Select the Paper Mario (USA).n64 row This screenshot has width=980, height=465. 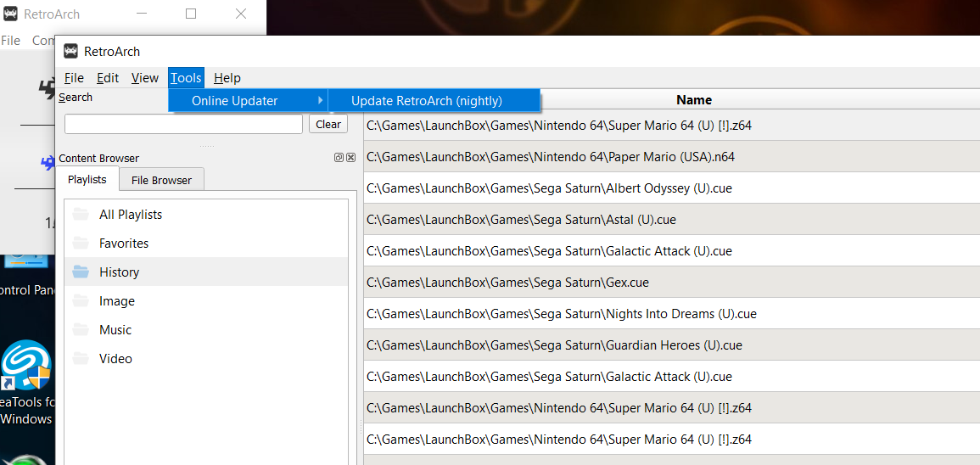coord(672,157)
